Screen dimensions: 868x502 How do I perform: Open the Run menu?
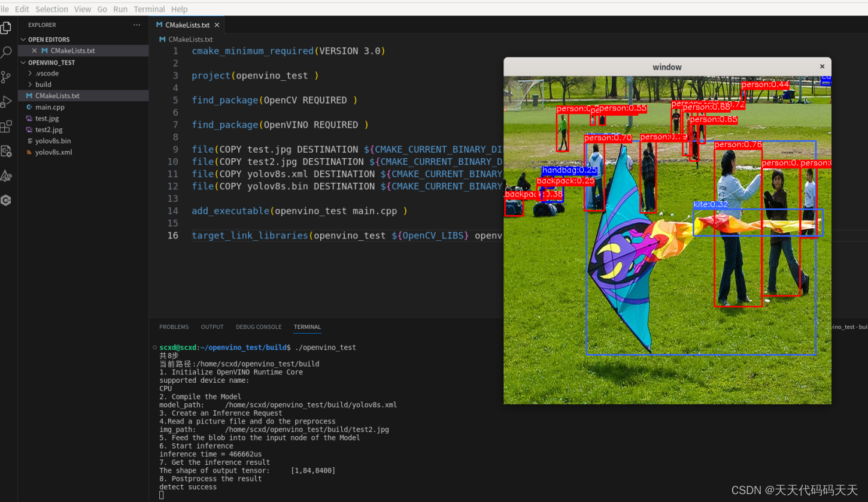click(120, 9)
